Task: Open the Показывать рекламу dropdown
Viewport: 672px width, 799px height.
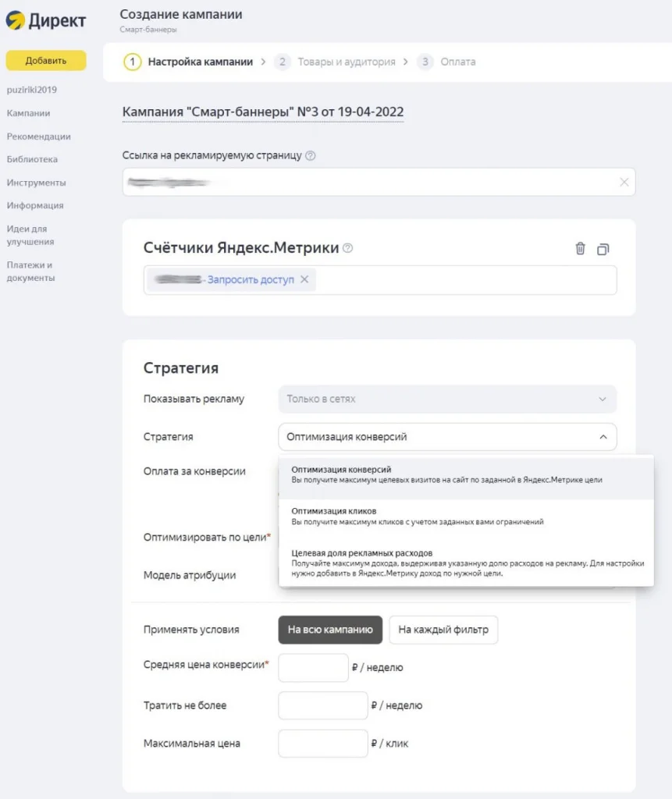Action: click(446, 399)
